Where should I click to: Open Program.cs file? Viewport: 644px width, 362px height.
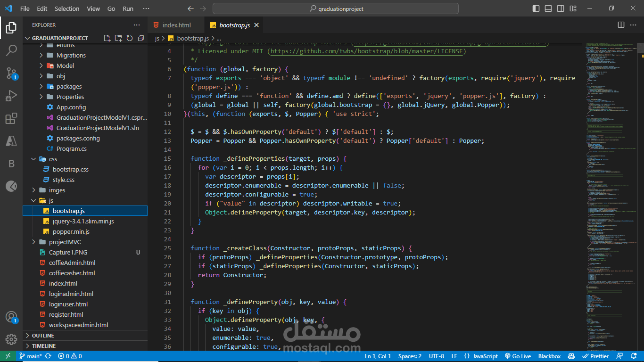85,148
